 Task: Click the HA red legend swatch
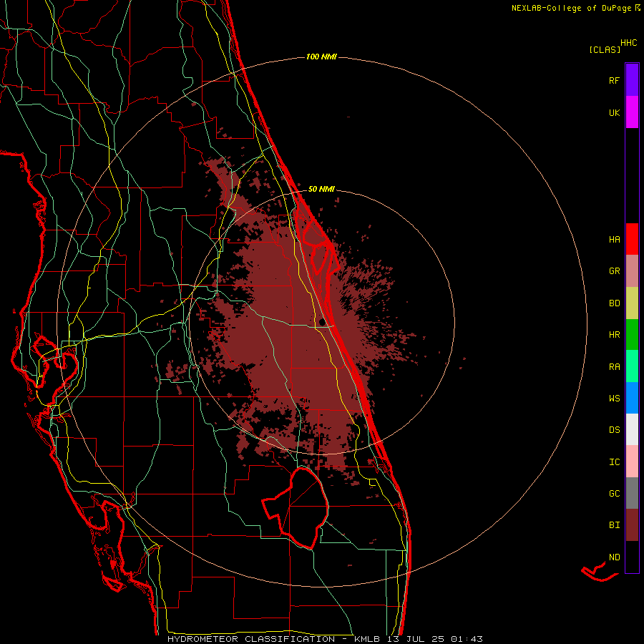point(632,239)
